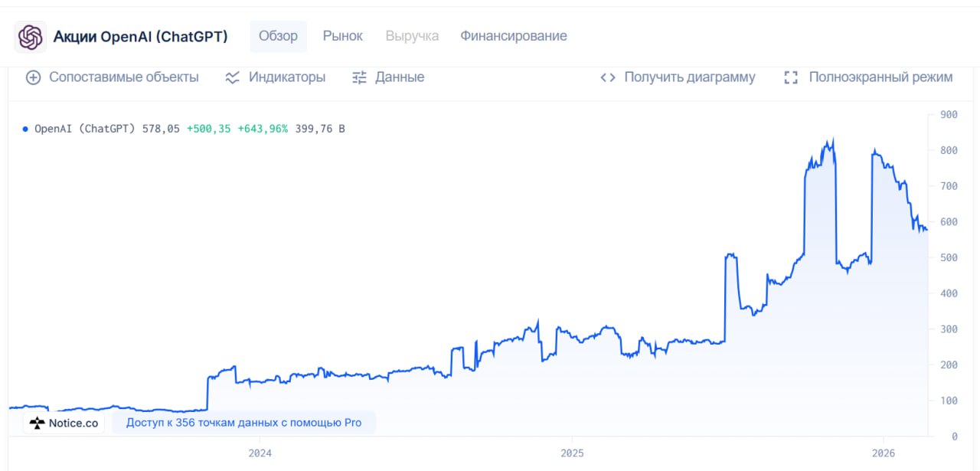Select the Выручка tab
Screen dimensions: 980x471
(412, 36)
